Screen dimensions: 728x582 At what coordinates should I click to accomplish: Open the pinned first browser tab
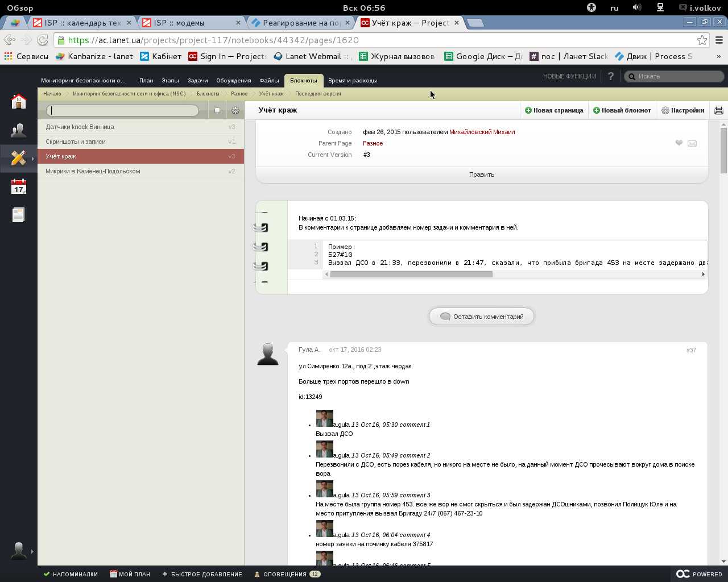15,23
